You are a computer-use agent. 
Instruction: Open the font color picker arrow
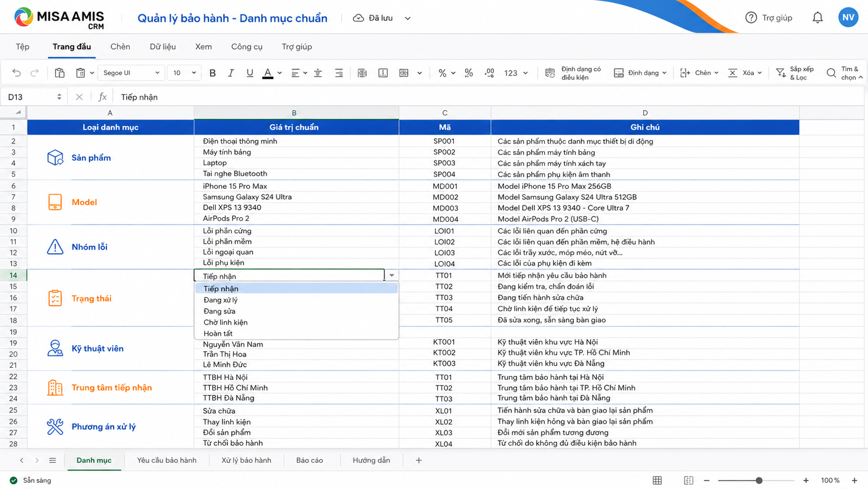(x=279, y=73)
